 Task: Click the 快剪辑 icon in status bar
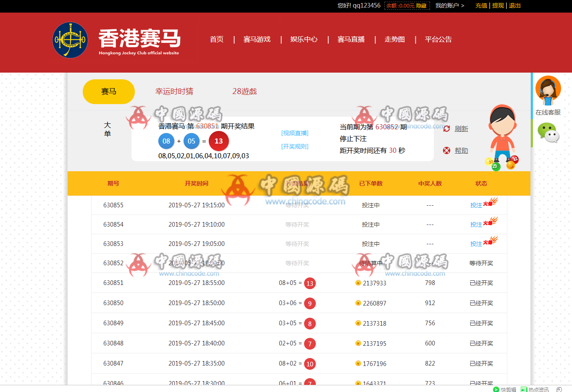(x=496, y=389)
